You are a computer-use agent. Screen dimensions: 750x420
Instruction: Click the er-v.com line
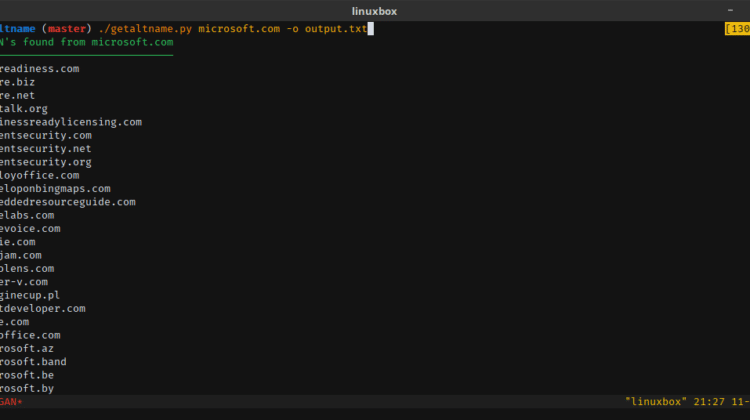click(x=24, y=282)
